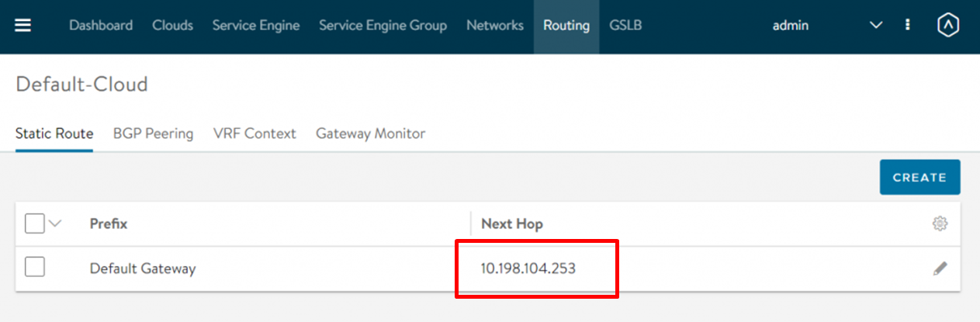
Task: Open the GSLB section
Action: pos(625,26)
